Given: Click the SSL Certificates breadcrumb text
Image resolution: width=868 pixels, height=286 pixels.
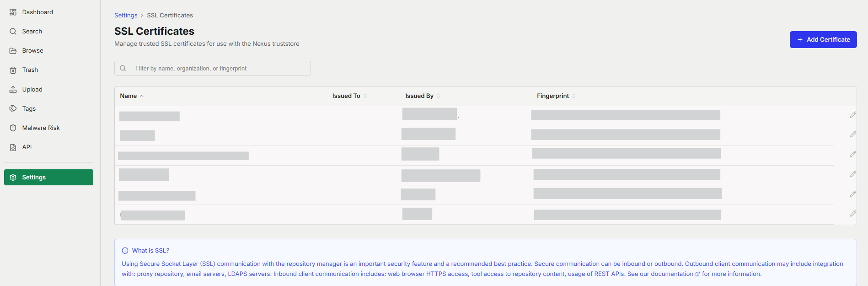Looking at the screenshot, I should coord(170,15).
